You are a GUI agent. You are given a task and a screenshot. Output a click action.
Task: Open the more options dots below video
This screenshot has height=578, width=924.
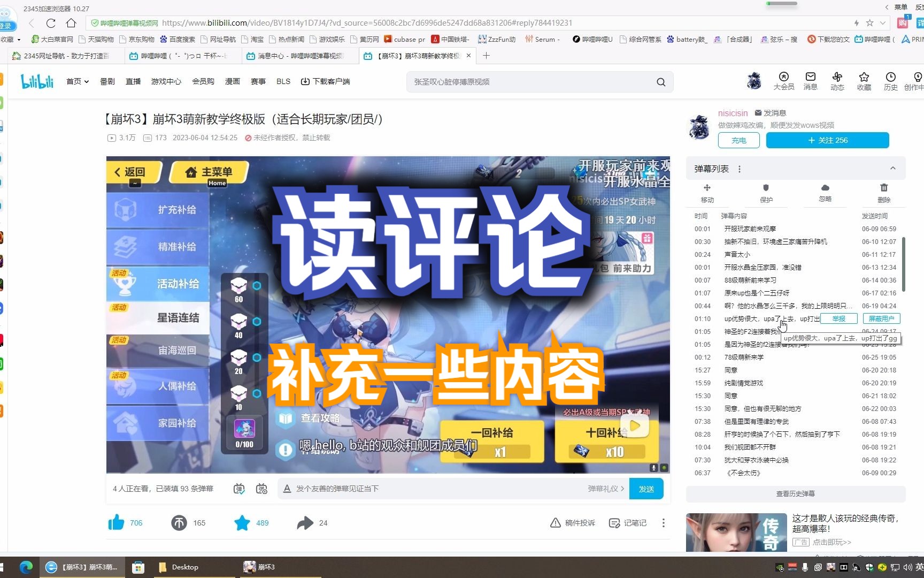[x=664, y=523]
